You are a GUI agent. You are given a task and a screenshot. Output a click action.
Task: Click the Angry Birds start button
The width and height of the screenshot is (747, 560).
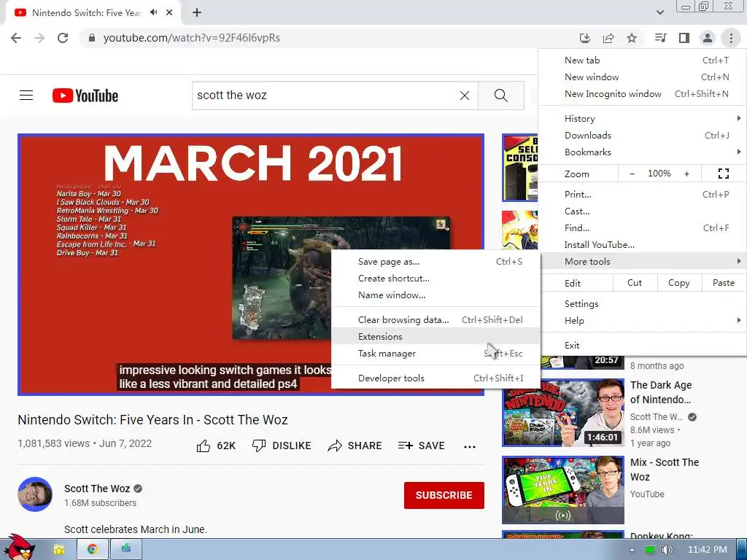pos(19,548)
